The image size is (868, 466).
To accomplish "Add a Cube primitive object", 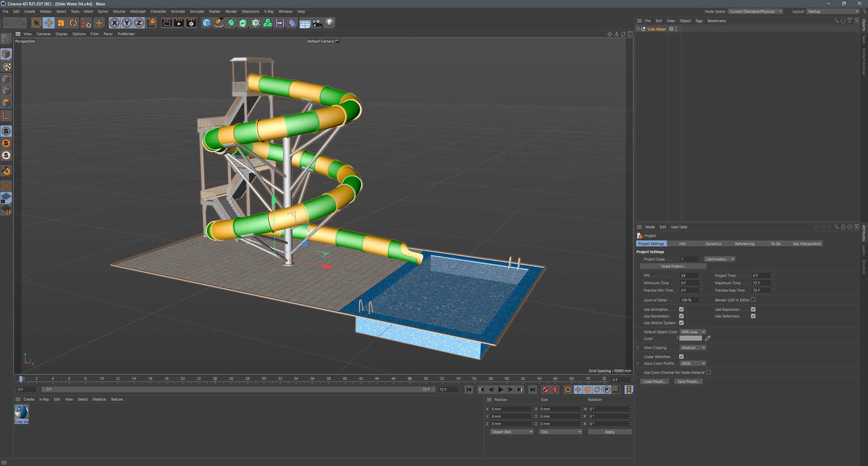I will coord(207,23).
